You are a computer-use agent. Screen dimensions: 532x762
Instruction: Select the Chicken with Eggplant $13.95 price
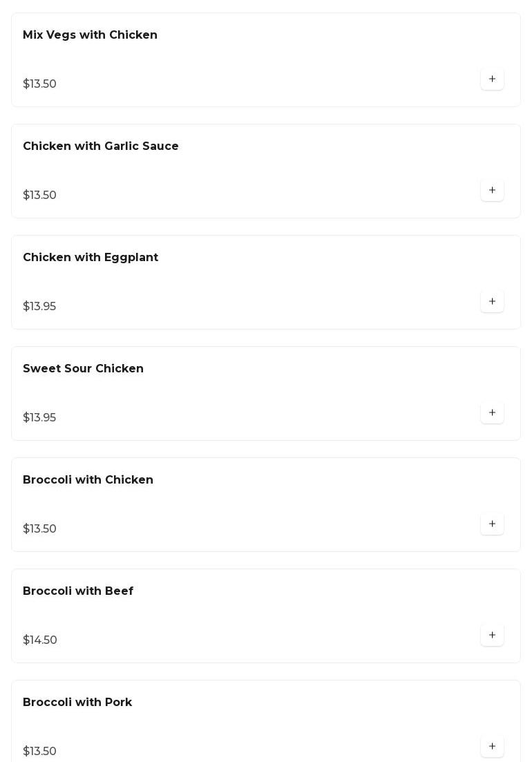[39, 307]
